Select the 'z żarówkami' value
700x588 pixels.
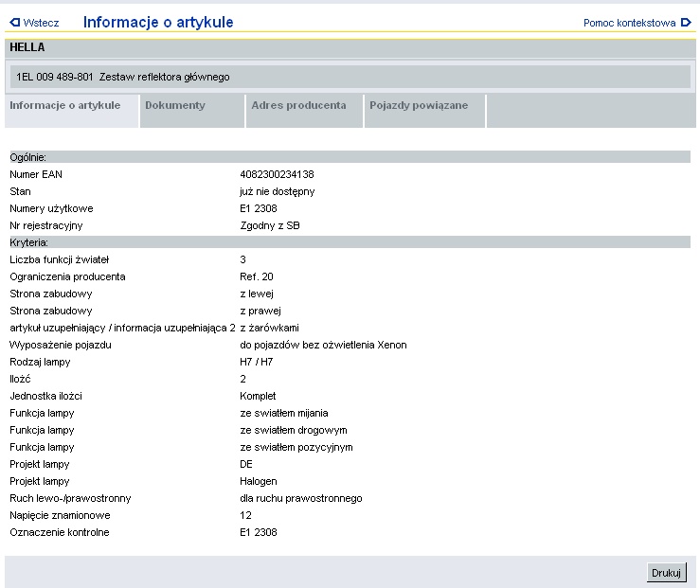tap(269, 328)
